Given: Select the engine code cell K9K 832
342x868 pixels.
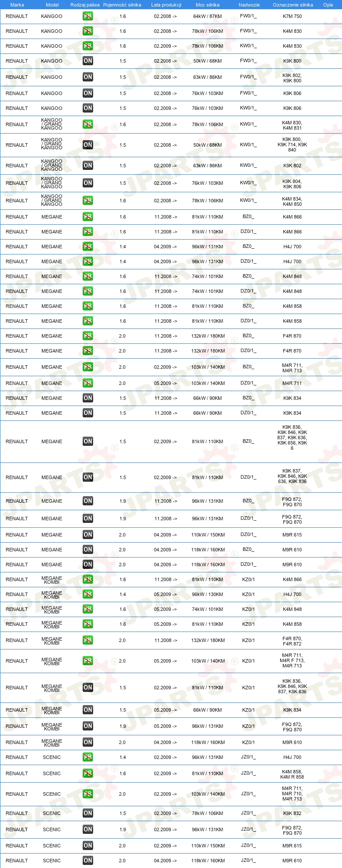Looking at the screenshot, I should pos(292,813).
